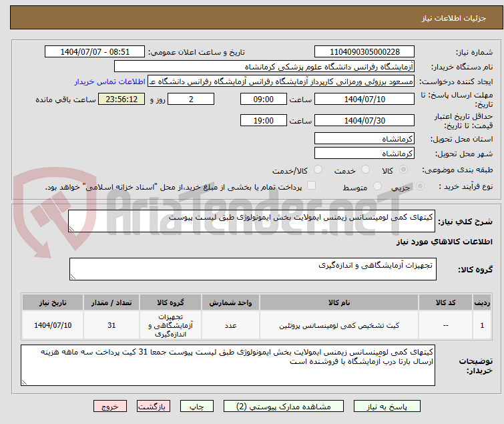Click the خروج exit button

point(110,407)
